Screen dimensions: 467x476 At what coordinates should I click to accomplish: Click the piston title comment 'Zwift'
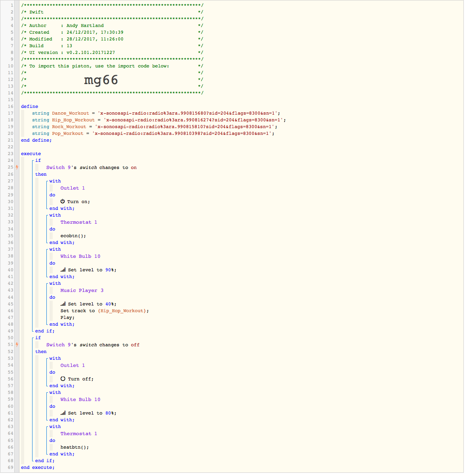pyautogui.click(x=36, y=12)
